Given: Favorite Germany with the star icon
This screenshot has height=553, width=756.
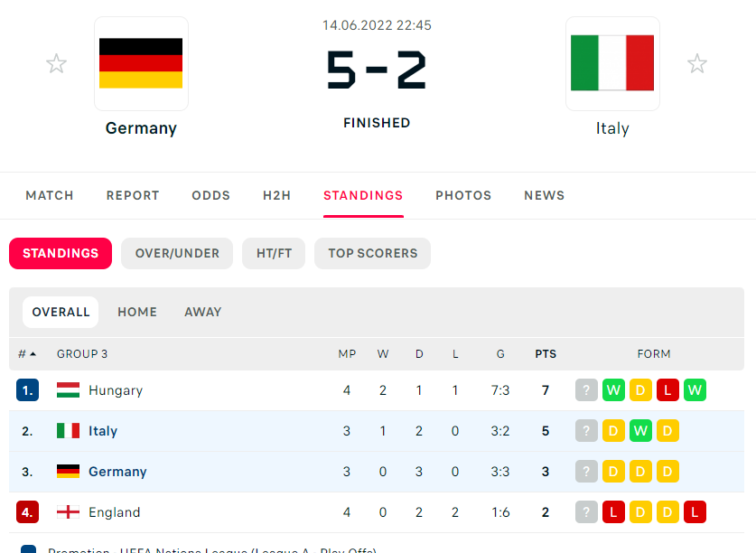Looking at the screenshot, I should point(56,63).
